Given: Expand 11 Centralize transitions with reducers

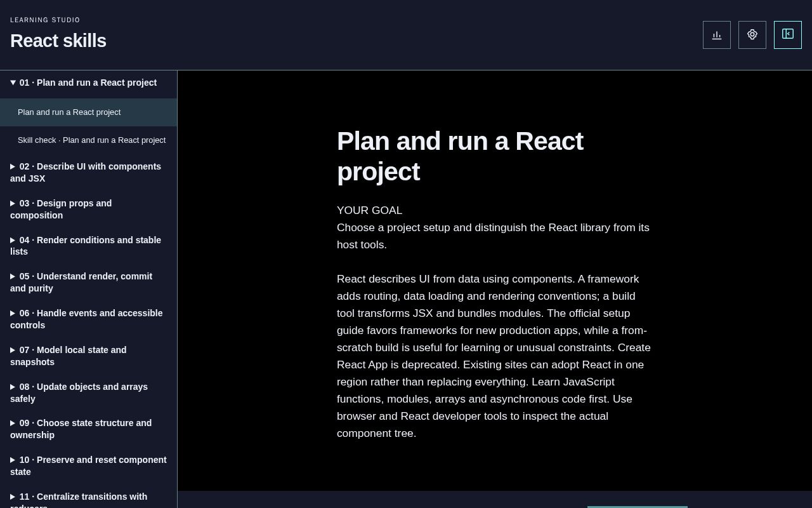Looking at the screenshot, I should click(88, 497).
